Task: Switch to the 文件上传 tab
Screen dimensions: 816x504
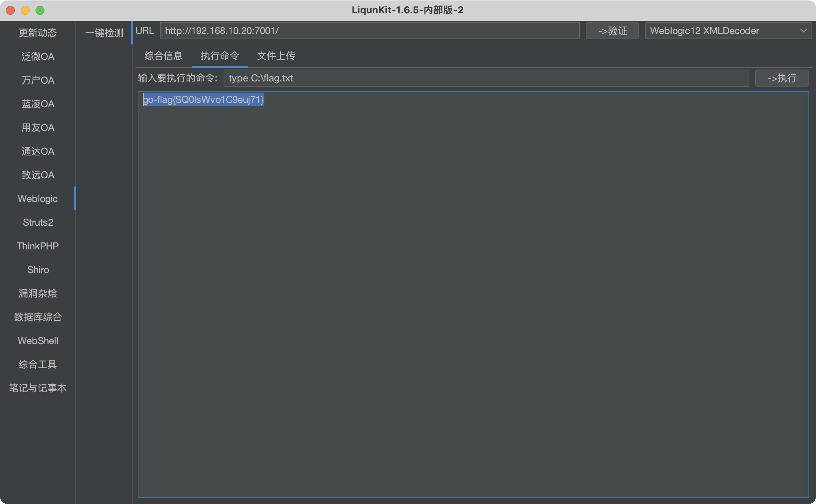Action: click(x=276, y=56)
